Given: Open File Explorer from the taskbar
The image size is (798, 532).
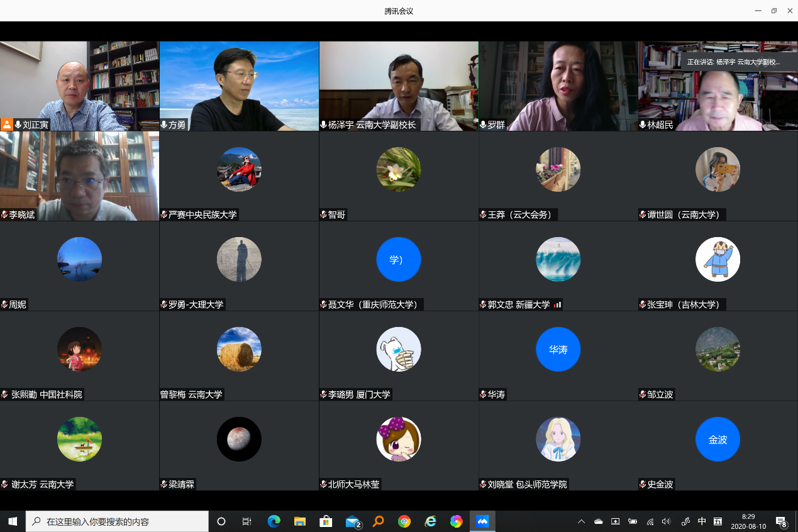Looking at the screenshot, I should pyautogui.click(x=300, y=521).
